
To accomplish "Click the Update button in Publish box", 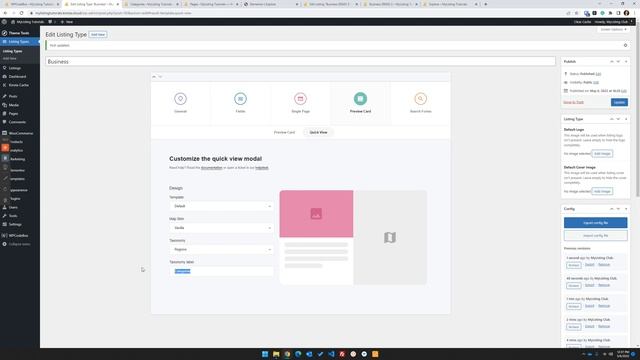I will click(x=619, y=102).
